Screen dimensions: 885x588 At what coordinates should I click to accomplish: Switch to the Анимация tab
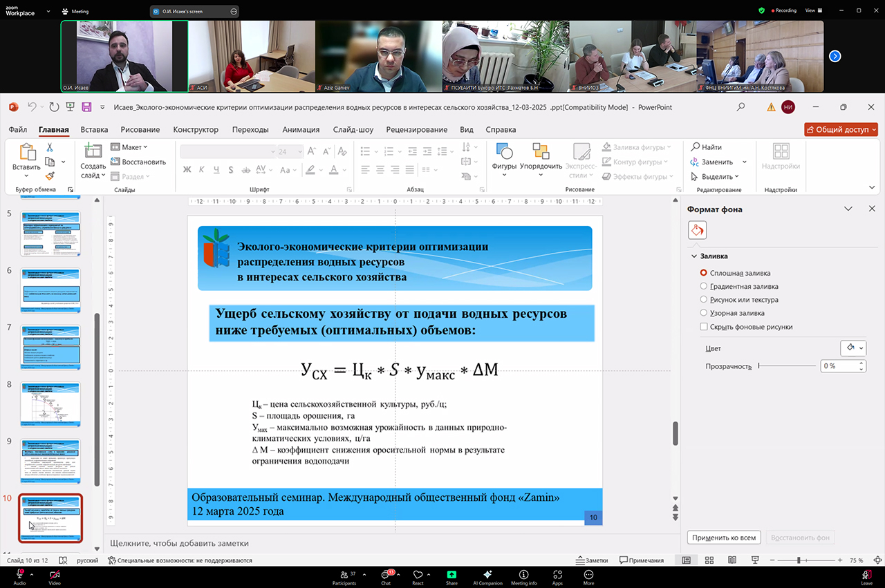pyautogui.click(x=301, y=129)
